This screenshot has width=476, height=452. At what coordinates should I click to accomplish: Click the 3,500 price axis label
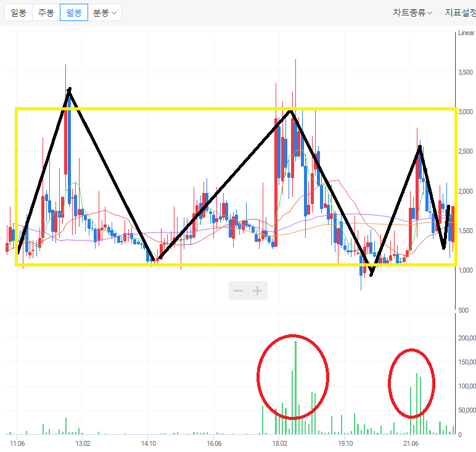466,72
